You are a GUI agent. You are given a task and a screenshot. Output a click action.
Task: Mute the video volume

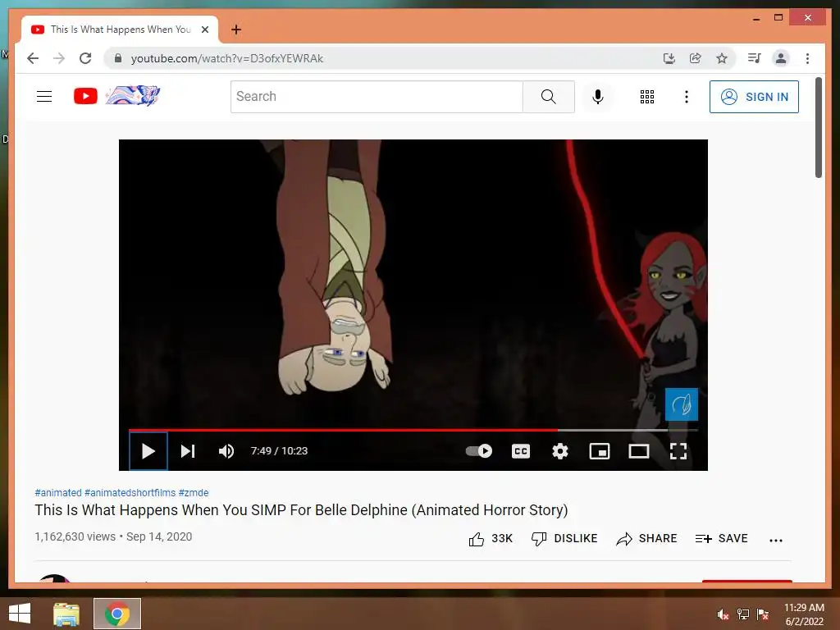point(226,451)
